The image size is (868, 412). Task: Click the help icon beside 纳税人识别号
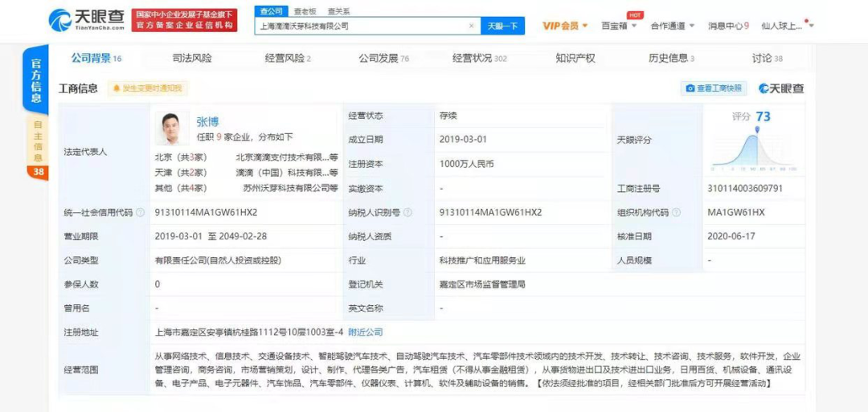408,212
